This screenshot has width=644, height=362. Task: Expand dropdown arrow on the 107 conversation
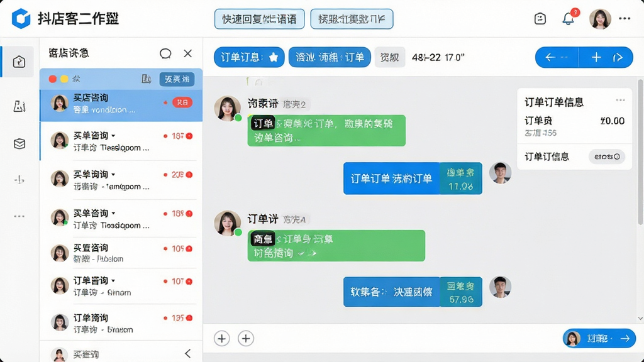point(113,281)
